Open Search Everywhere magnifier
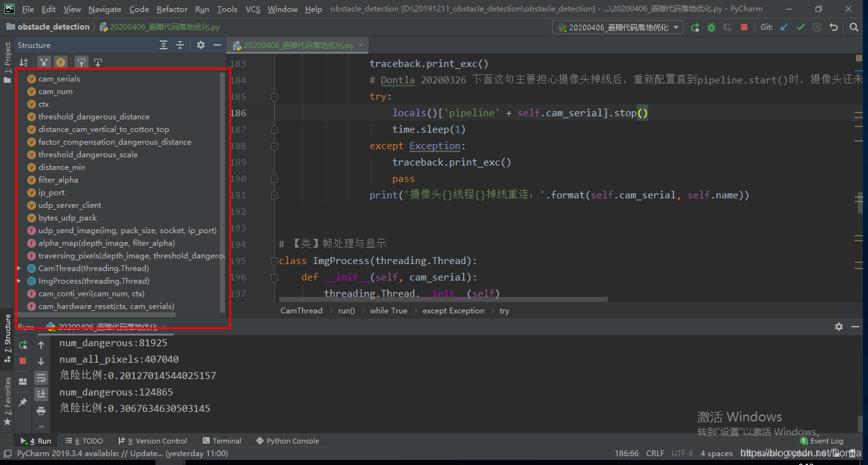This screenshot has width=868, height=465. (854, 27)
